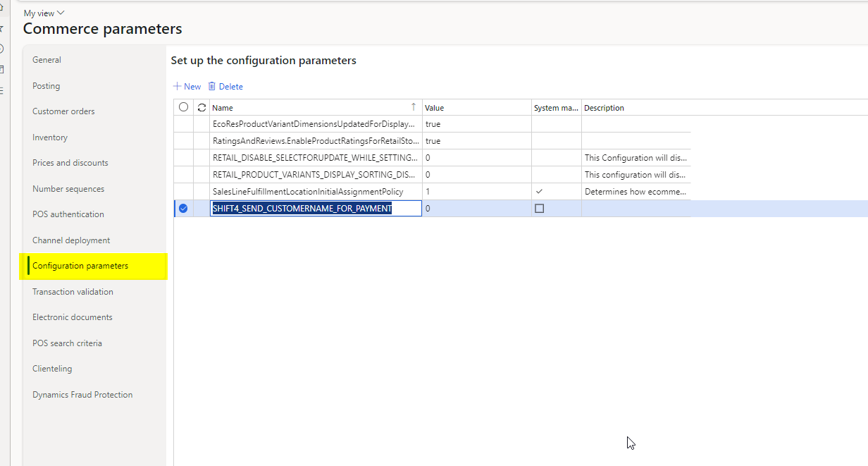This screenshot has height=466, width=868.
Task: Click the Value field of SHIFT4 row
Action: point(476,209)
